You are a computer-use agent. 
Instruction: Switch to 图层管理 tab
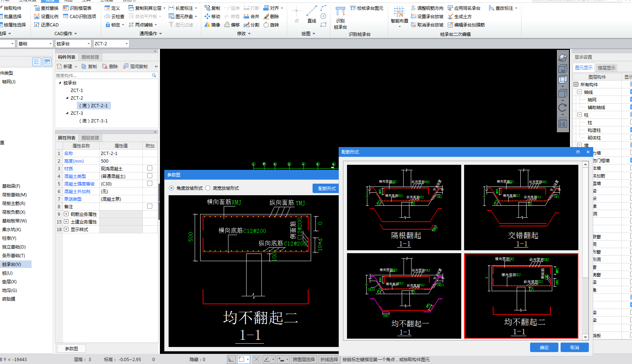pyautogui.click(x=90, y=138)
